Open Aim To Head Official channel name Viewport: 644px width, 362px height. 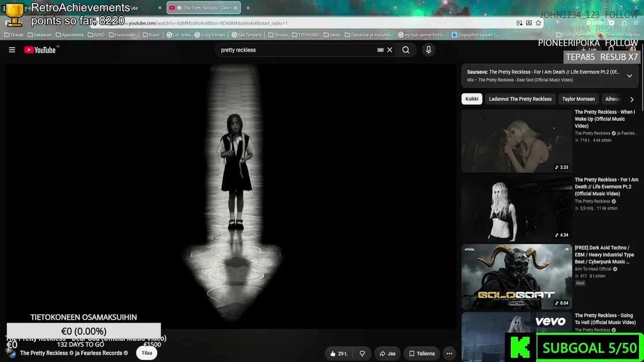593,269
